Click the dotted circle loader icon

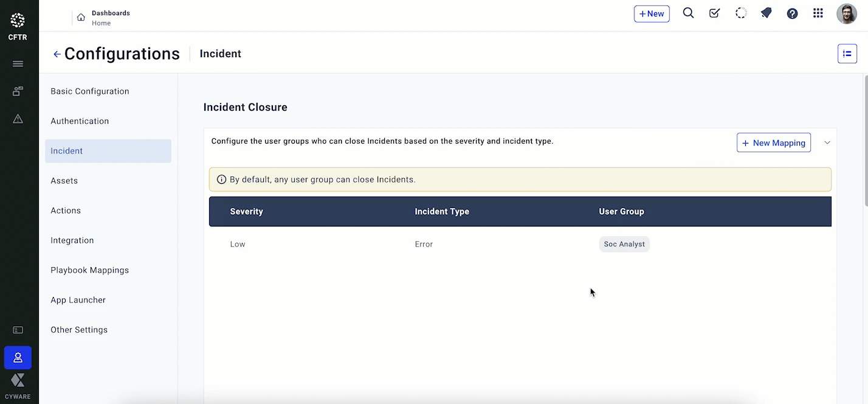(740, 13)
